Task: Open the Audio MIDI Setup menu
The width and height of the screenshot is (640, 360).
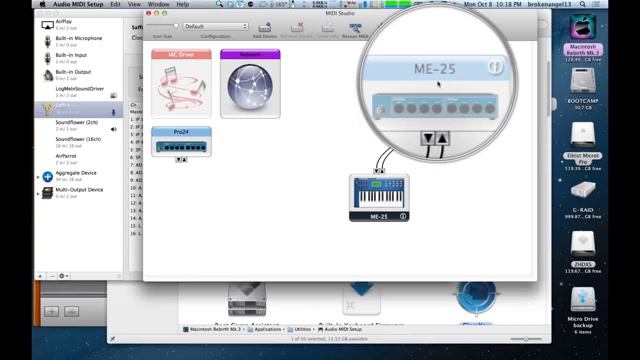Action: point(78,4)
